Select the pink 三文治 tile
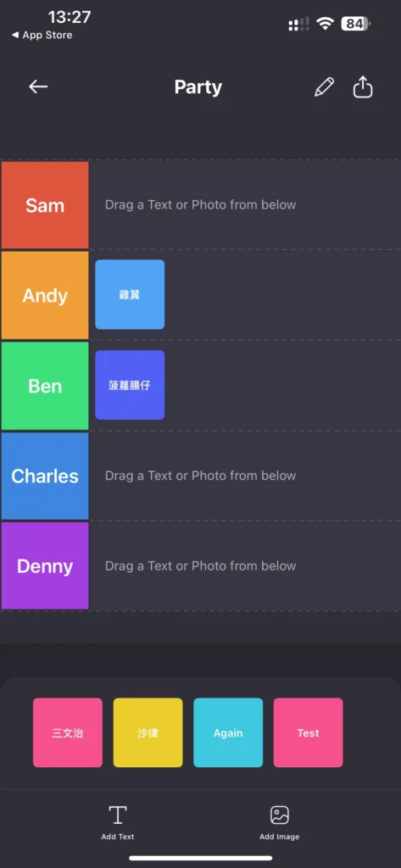Viewport: 401px width, 868px height. click(68, 732)
